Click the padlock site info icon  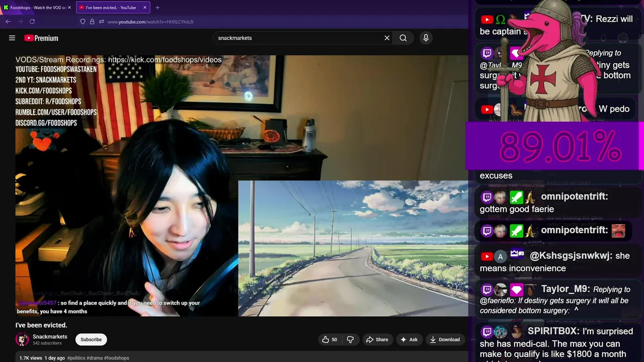coord(92,22)
